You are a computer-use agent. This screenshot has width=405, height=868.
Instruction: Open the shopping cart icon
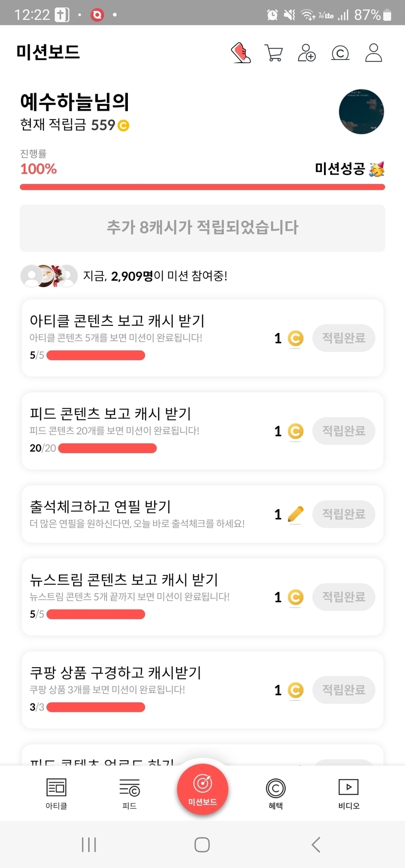tap(274, 53)
